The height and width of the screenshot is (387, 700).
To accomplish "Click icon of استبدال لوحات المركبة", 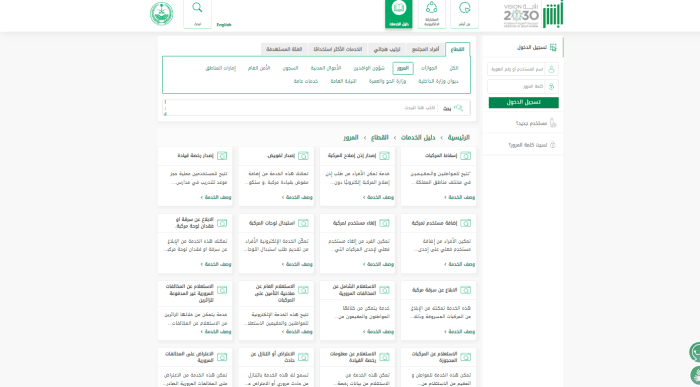I will [x=303, y=223].
